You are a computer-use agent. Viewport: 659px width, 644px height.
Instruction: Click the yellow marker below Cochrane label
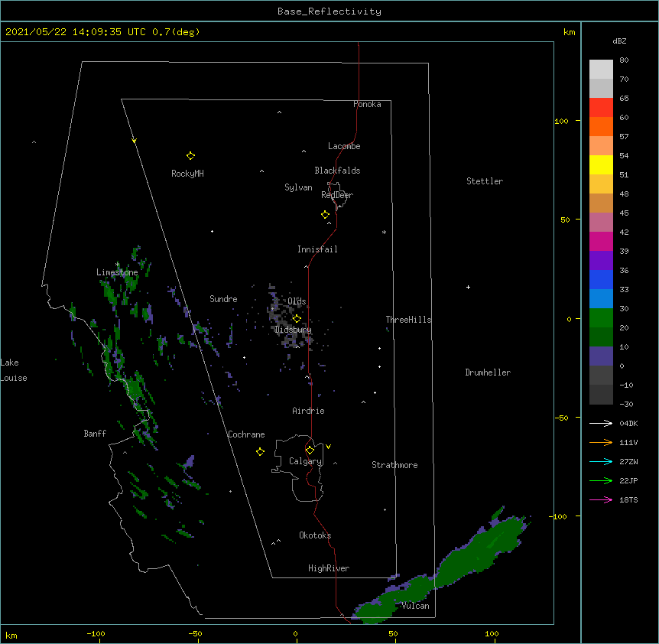tap(260, 451)
